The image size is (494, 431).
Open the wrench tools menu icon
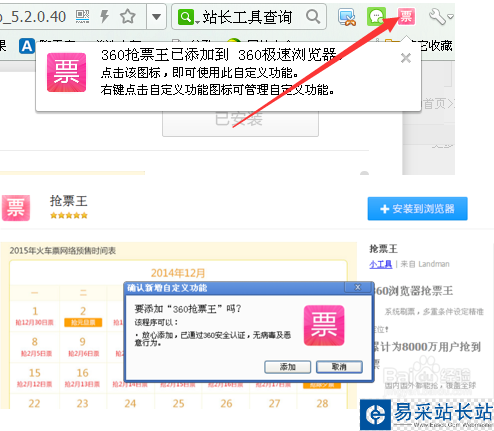click(x=437, y=16)
